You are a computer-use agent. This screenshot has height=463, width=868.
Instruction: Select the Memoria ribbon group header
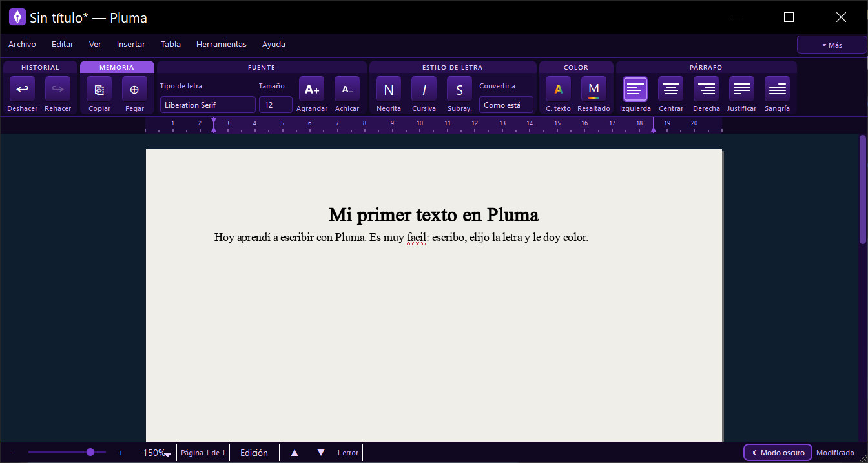[x=117, y=67]
